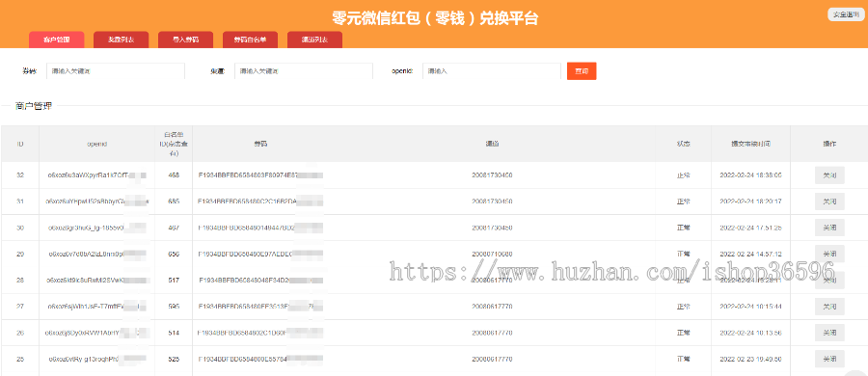868x376 pixels.
Task: Click the openid column header
Action: [x=96, y=144]
